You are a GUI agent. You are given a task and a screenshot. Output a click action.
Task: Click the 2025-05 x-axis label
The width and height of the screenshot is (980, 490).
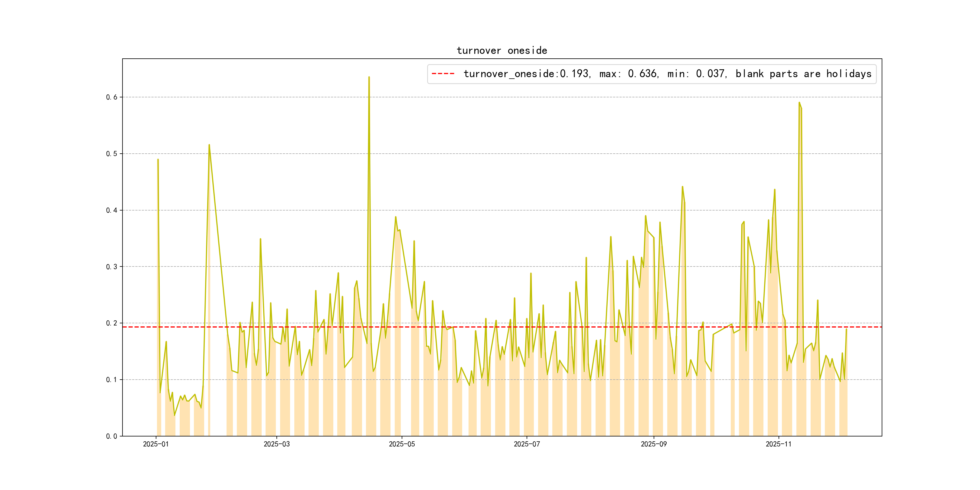coord(402,444)
